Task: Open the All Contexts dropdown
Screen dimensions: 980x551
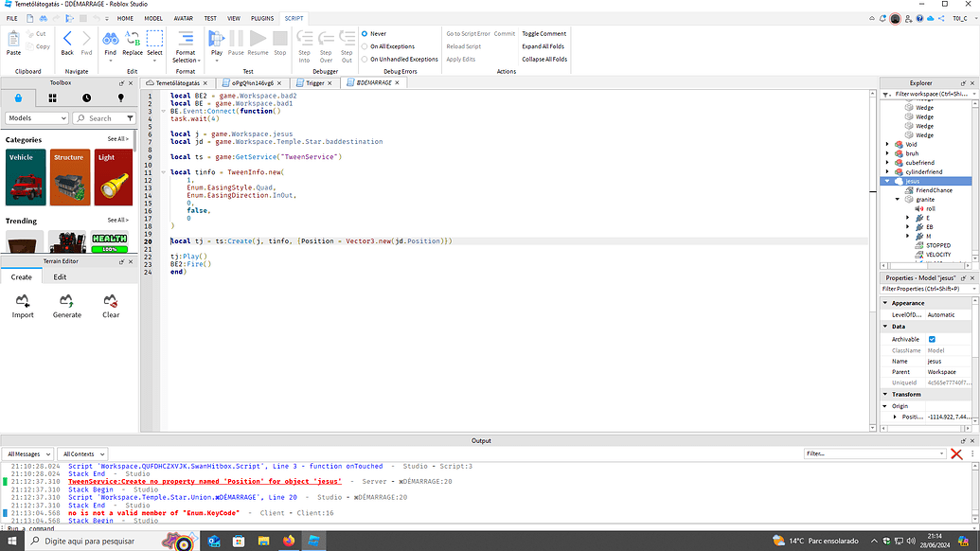Action: click(82, 454)
